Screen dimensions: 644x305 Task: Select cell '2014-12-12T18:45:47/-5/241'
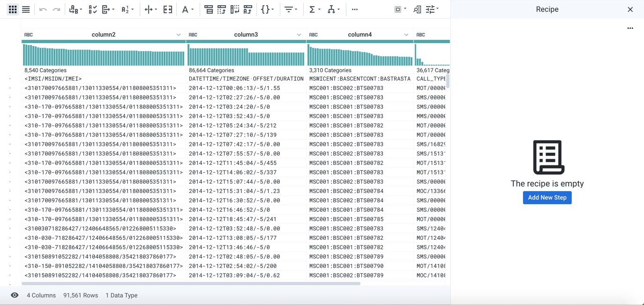[x=247, y=219]
